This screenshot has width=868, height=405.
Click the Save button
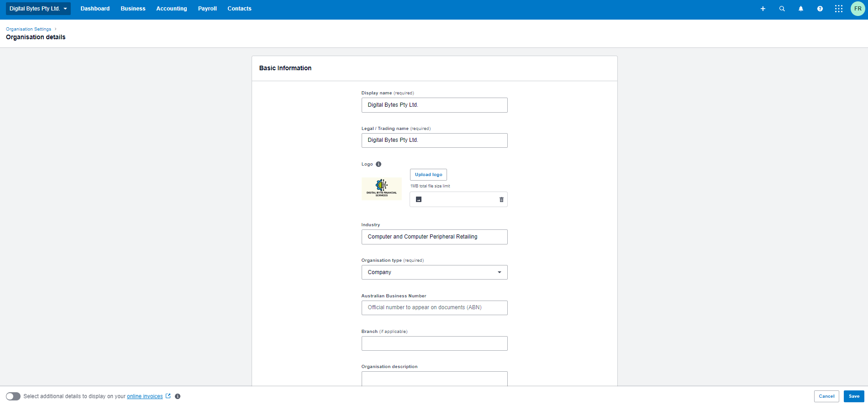[x=854, y=396]
